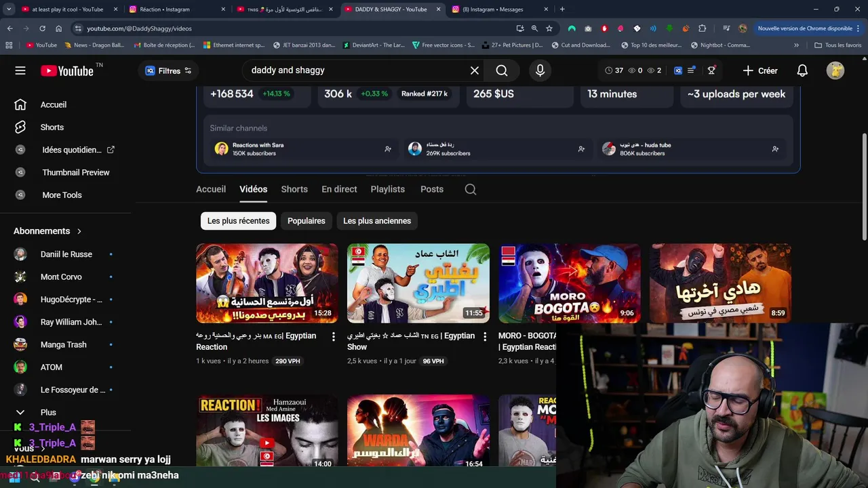Open the WARDA video thumbnail

[418, 432]
